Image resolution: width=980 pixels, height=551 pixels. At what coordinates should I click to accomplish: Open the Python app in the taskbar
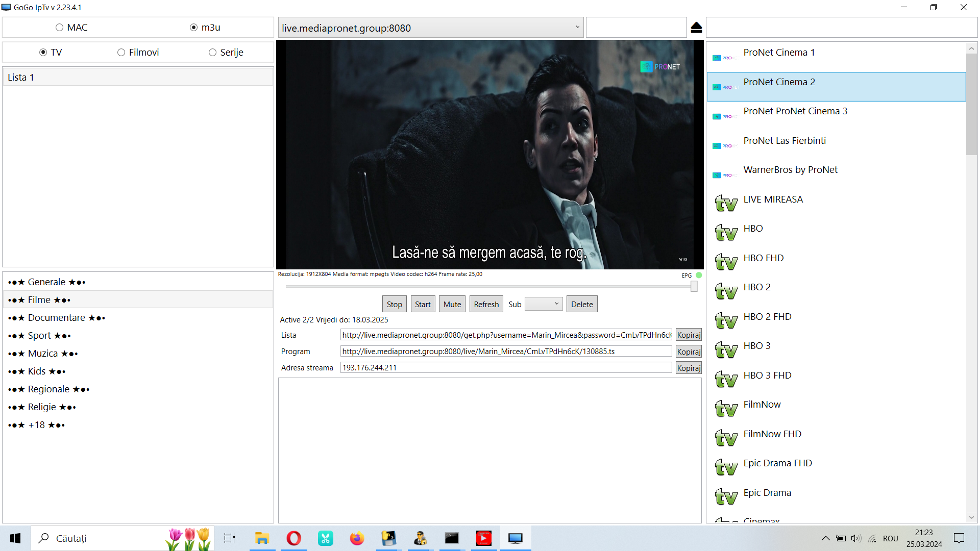point(389,538)
